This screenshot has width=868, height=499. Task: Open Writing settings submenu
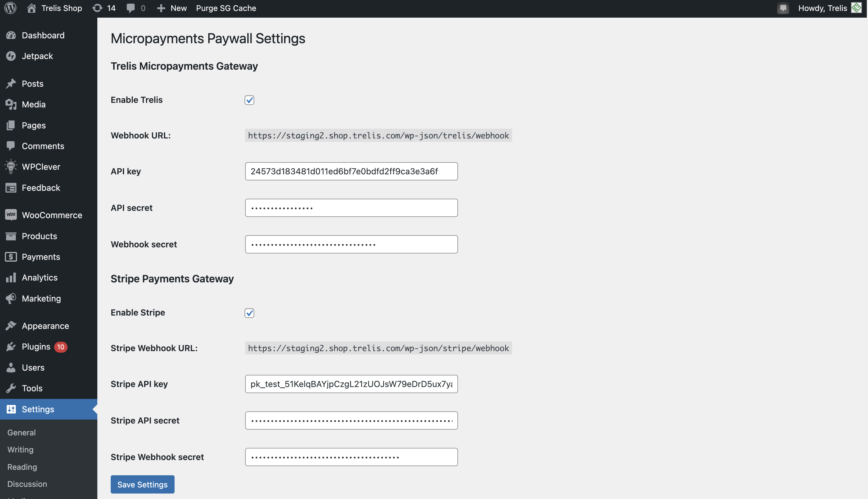[21, 450]
